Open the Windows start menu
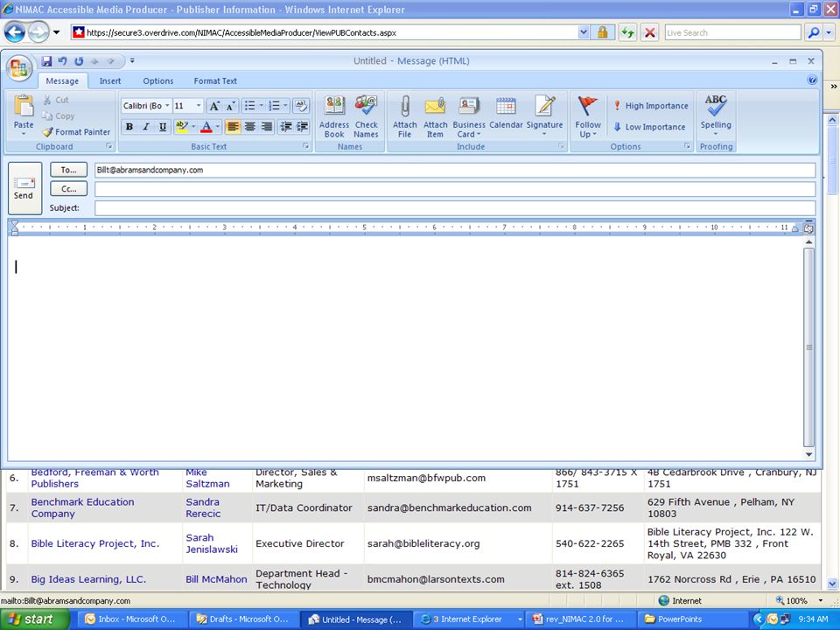The image size is (840, 630). point(34,619)
